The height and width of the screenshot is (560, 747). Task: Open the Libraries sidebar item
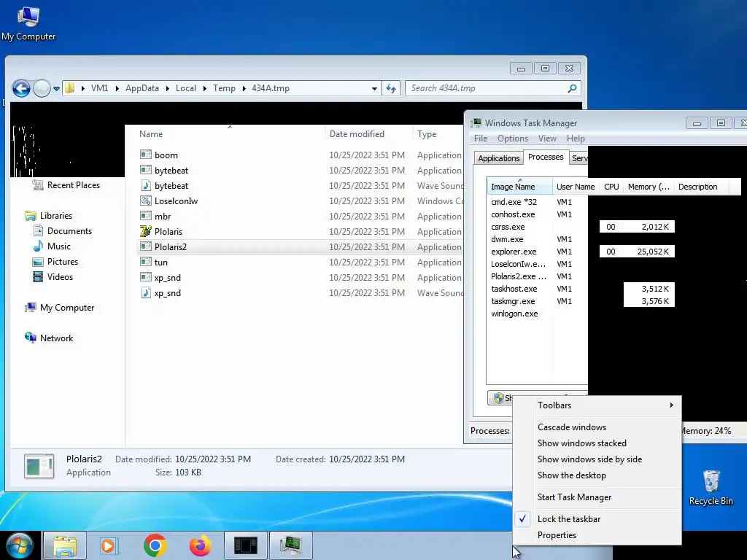49,216
